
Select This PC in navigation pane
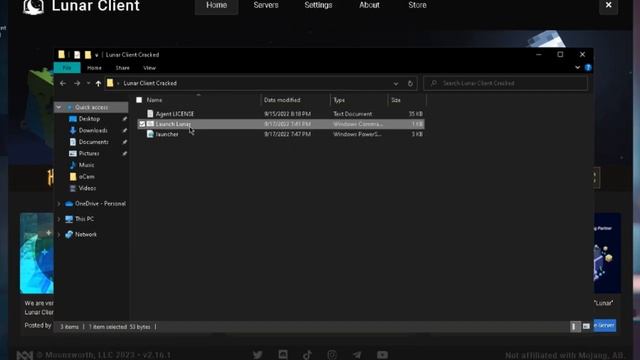(84, 219)
